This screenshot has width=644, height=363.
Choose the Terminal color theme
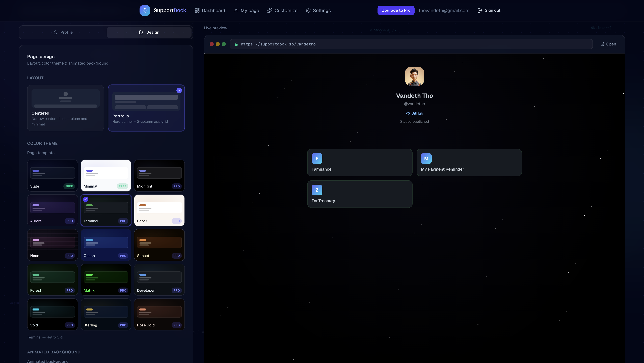[x=106, y=210]
